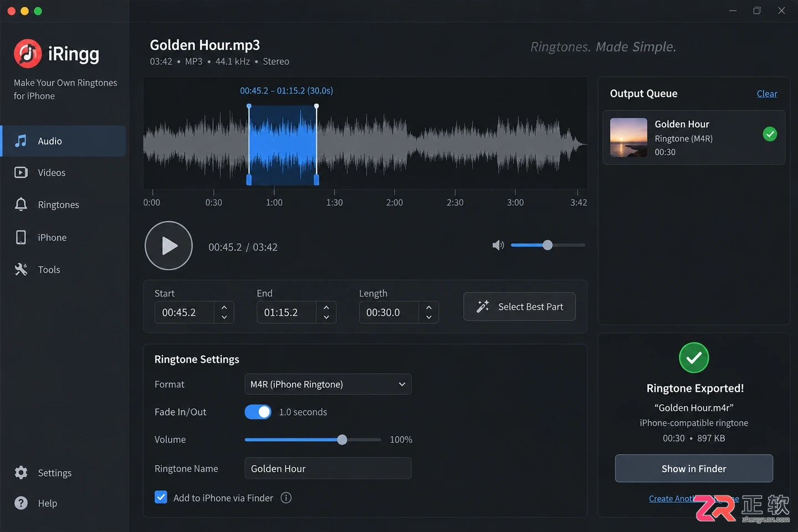Uncheck Add to iPhone via Finder
The image size is (798, 532).
tap(161, 497)
